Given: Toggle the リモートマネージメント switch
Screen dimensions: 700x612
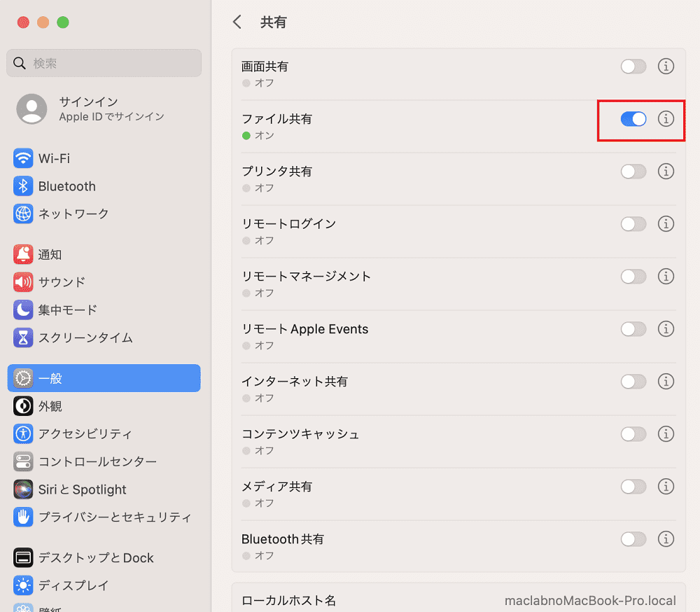Looking at the screenshot, I should click(x=633, y=277).
